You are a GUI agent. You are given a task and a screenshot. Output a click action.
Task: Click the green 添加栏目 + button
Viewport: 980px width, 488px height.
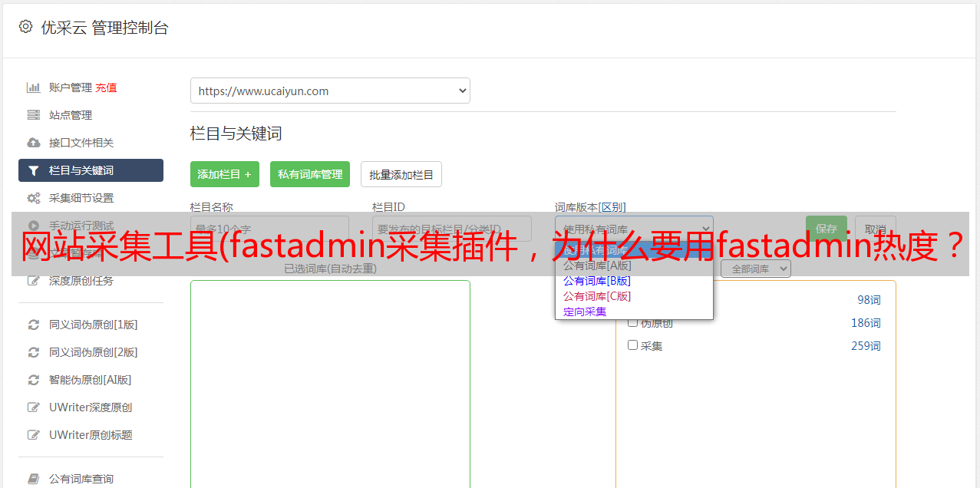[x=225, y=174]
